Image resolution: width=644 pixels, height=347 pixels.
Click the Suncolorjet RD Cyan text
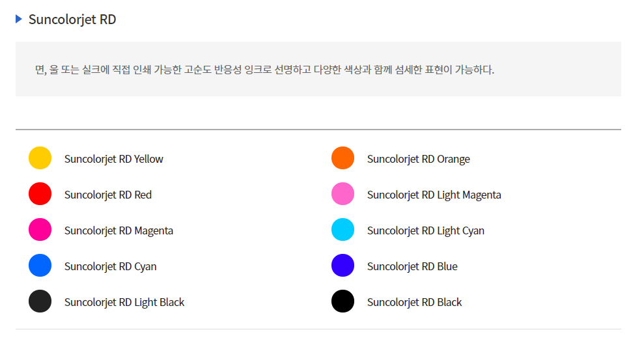pyautogui.click(x=111, y=266)
